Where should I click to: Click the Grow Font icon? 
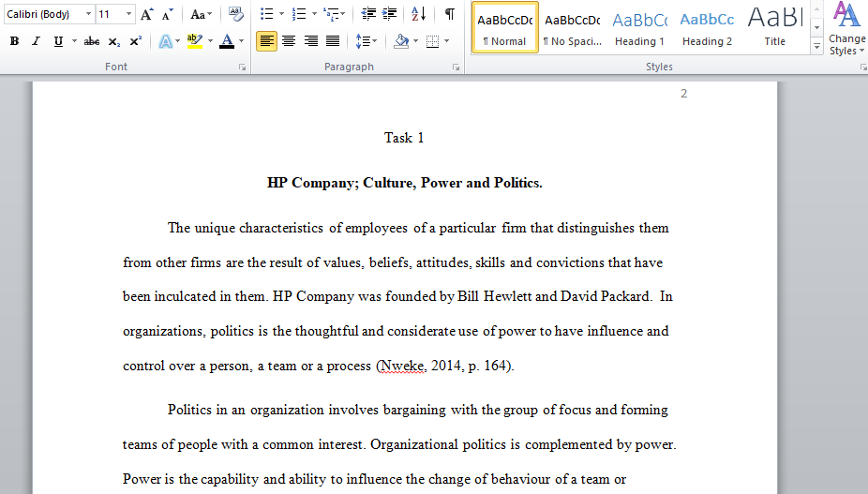[x=146, y=14]
